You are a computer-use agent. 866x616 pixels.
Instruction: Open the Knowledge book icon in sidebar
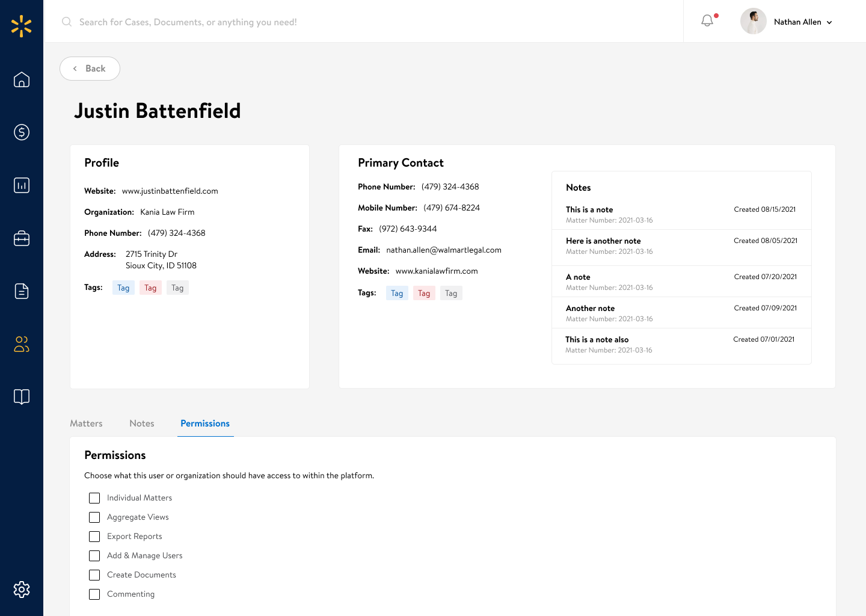tap(22, 397)
